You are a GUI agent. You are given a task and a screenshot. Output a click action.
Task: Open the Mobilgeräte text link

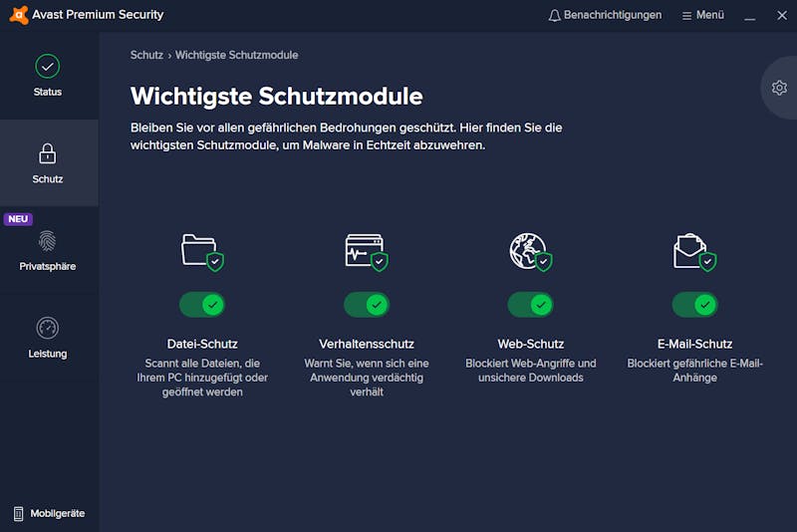(58, 514)
